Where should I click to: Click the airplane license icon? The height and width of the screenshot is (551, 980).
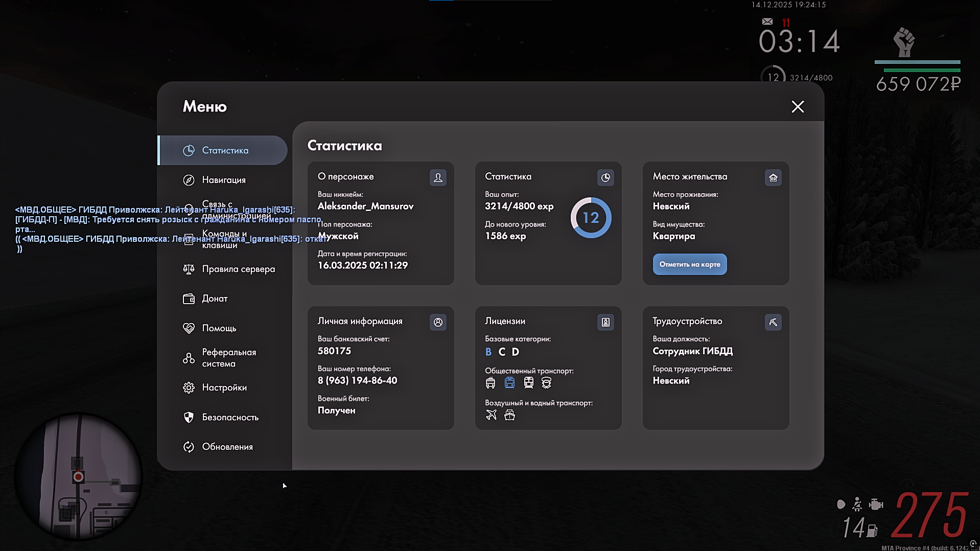491,415
